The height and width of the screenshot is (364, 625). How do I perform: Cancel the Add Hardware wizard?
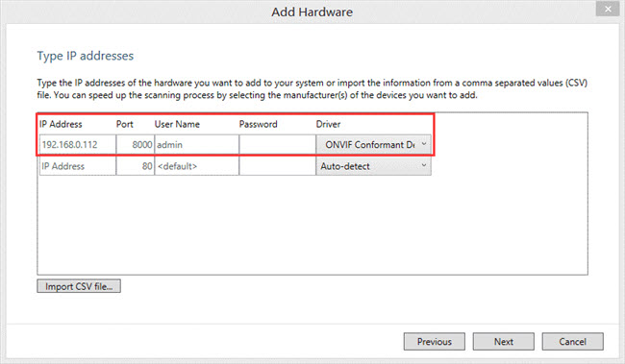tap(572, 342)
